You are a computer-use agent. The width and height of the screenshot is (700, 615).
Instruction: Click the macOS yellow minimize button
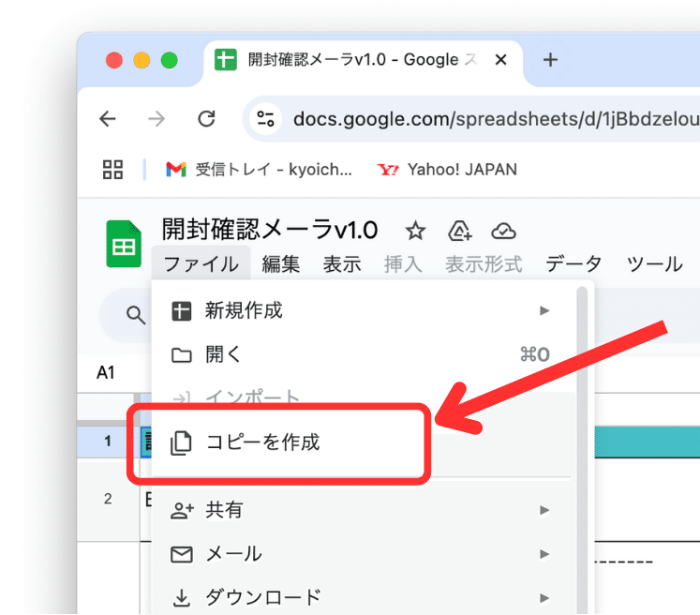coord(141,60)
